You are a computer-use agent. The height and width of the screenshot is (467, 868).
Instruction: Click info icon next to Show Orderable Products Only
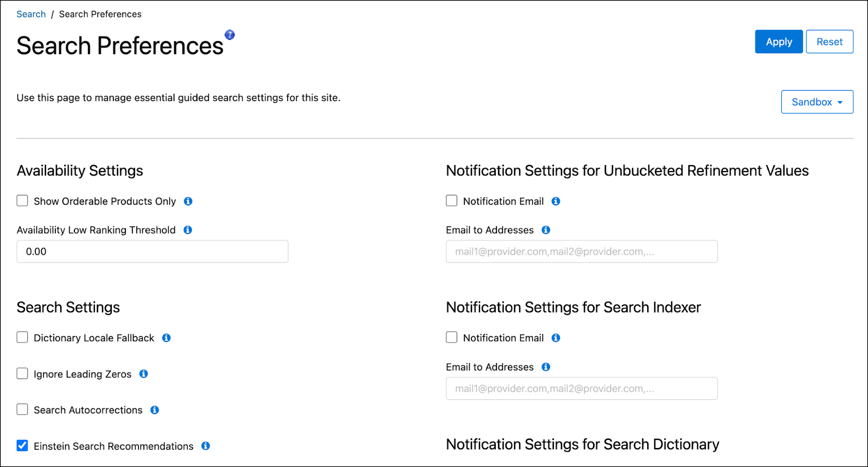click(x=188, y=201)
